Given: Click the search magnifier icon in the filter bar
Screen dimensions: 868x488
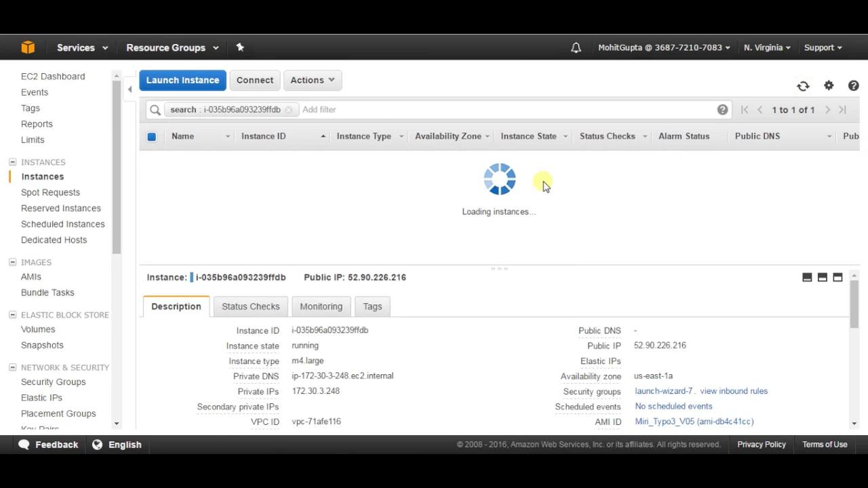Looking at the screenshot, I should click(155, 110).
